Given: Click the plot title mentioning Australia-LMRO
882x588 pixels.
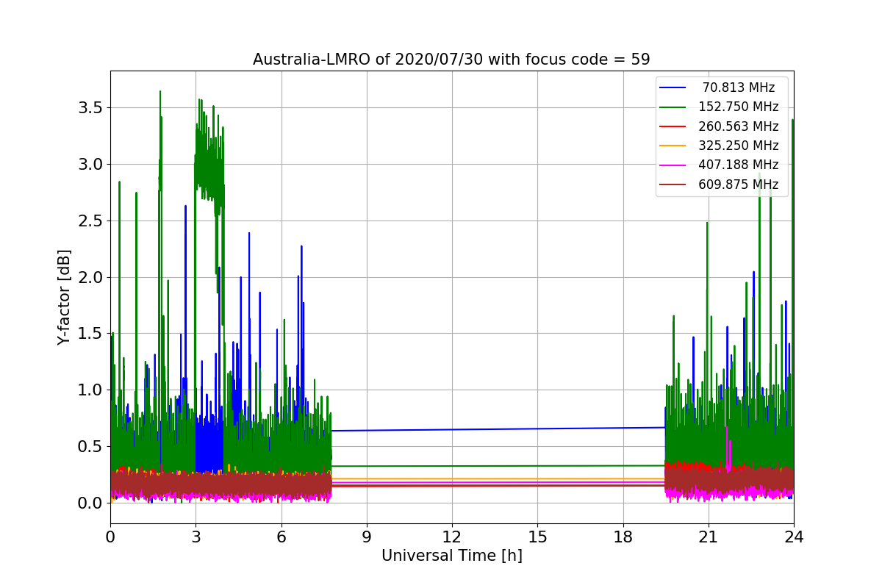Looking at the screenshot, I should pyautogui.click(x=451, y=60).
